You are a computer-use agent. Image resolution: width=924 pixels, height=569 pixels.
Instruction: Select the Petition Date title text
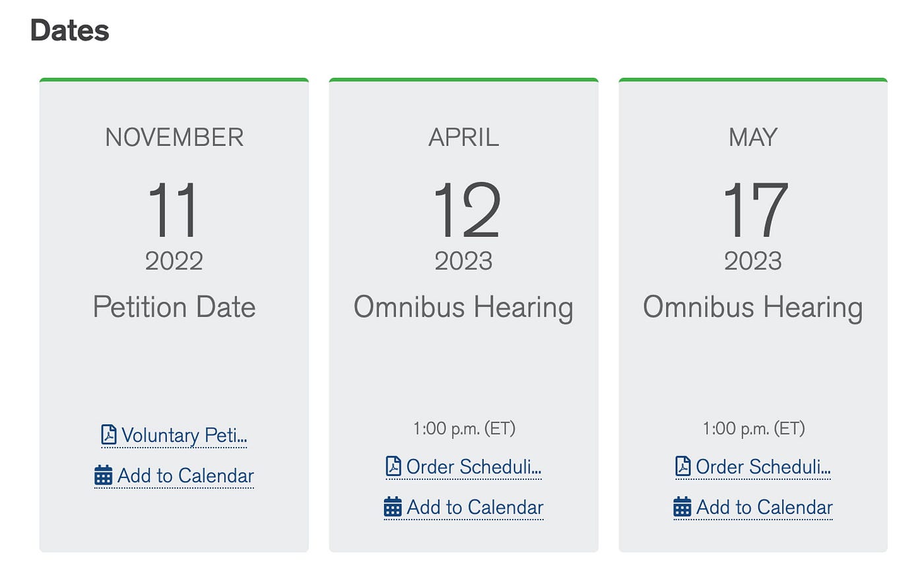click(174, 307)
